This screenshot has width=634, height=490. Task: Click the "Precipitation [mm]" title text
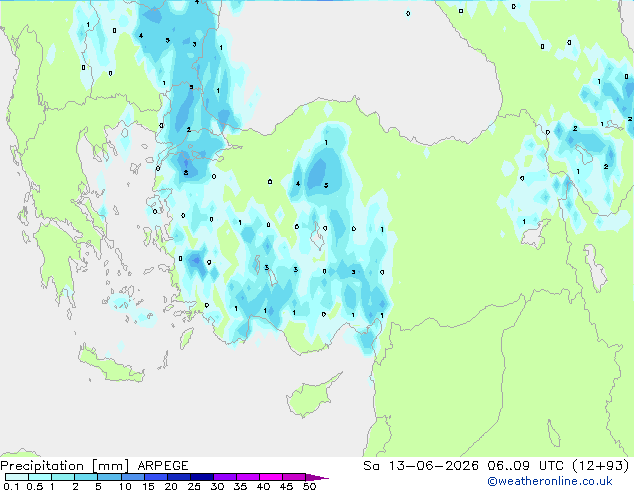(65, 466)
